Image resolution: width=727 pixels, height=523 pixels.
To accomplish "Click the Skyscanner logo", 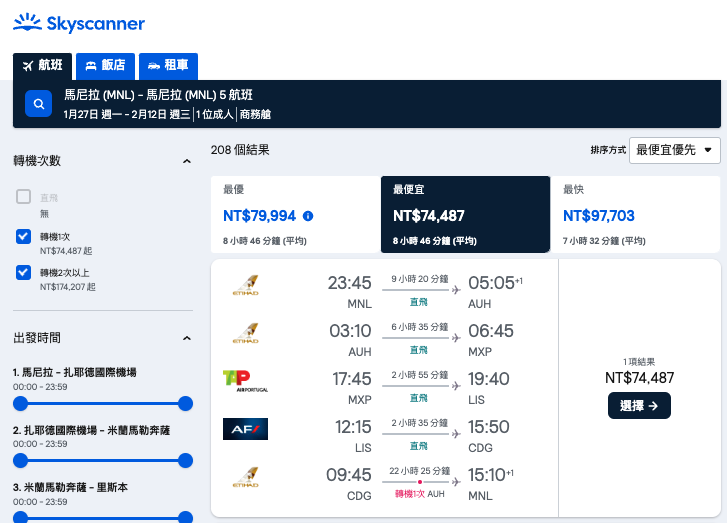I will (78, 22).
